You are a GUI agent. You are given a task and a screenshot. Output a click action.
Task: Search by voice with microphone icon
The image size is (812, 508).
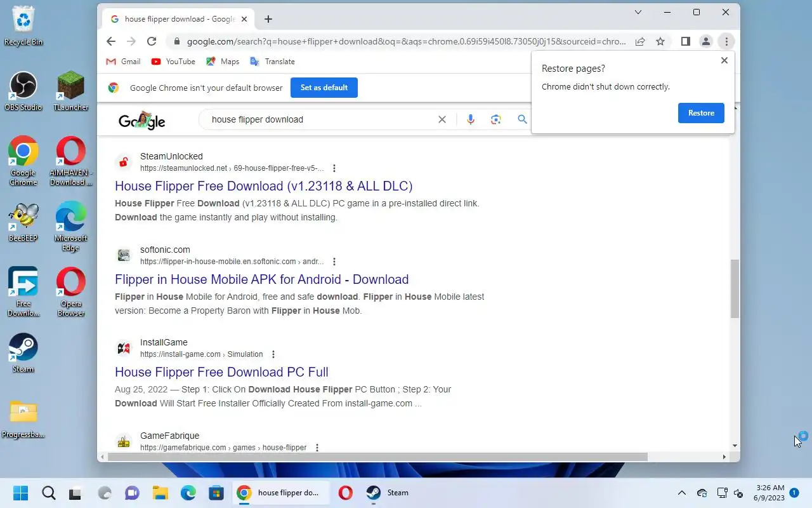471,119
